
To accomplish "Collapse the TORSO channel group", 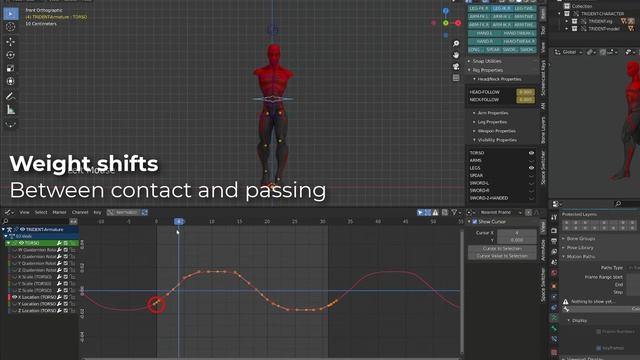I will pos(8,243).
